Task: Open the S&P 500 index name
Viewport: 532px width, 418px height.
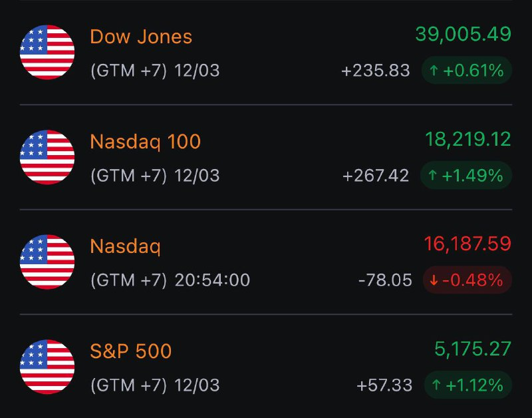Action: (x=130, y=351)
